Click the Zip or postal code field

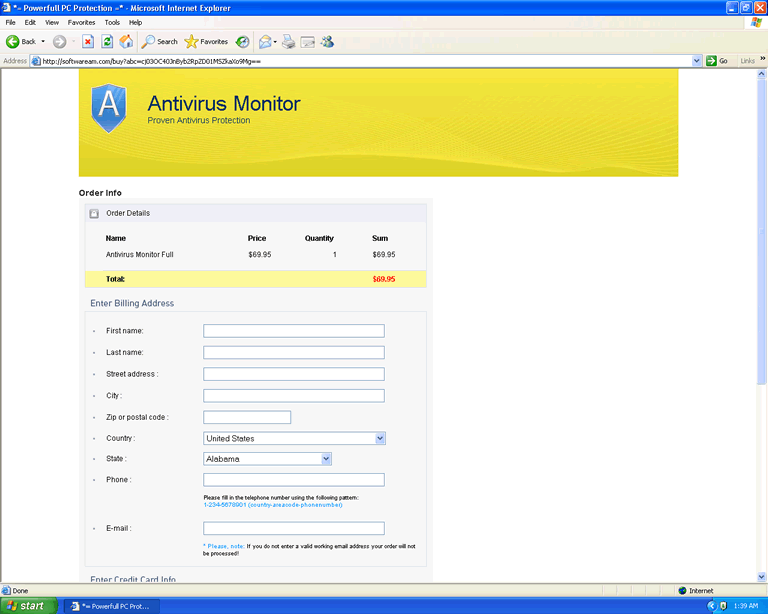pyautogui.click(x=247, y=417)
